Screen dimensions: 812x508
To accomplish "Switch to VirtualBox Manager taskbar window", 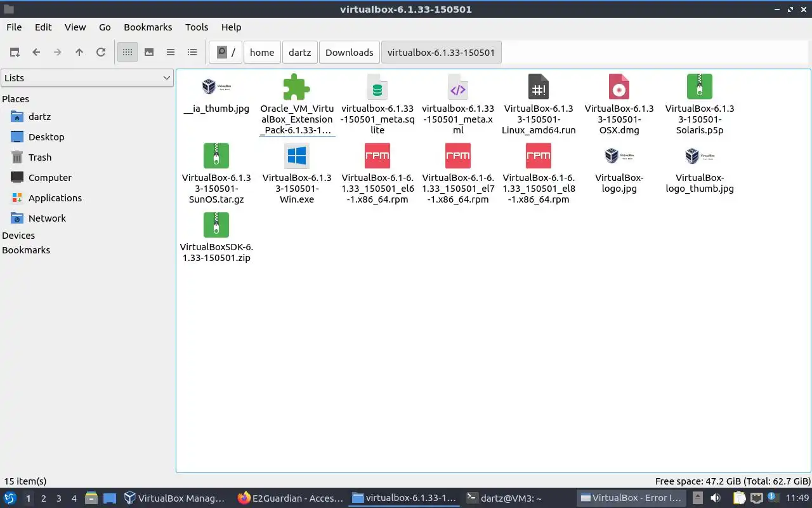I will tap(175, 498).
